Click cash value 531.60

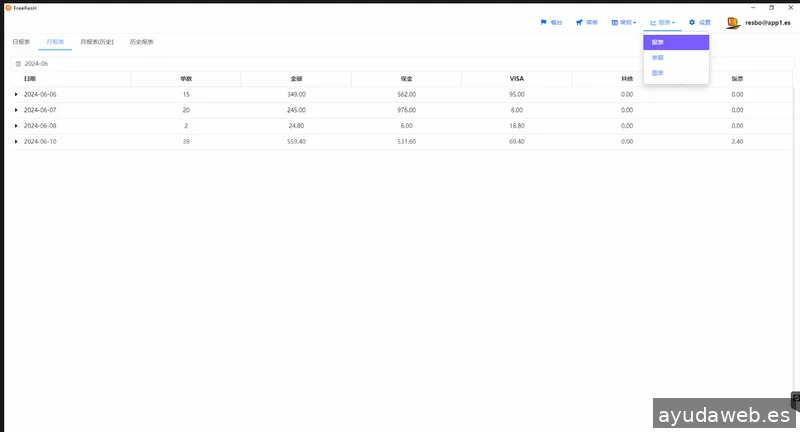407,141
